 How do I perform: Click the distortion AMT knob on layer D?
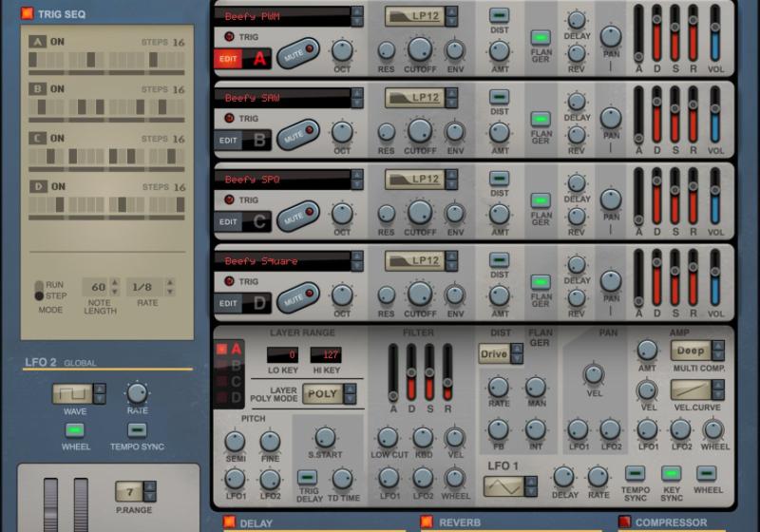tap(500, 295)
